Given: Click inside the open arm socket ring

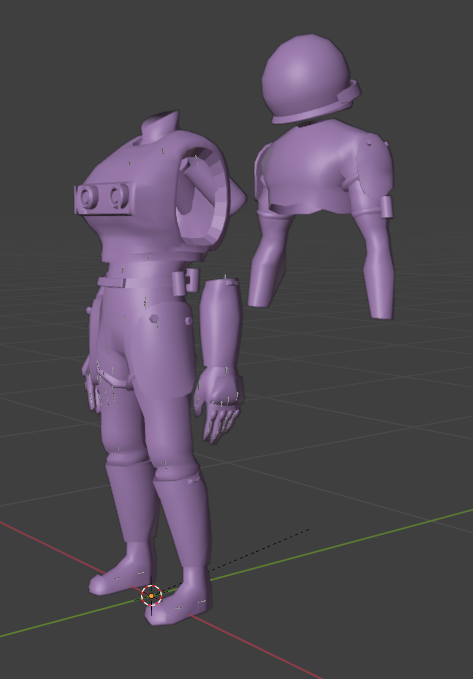Looking at the screenshot, I should tap(204, 197).
